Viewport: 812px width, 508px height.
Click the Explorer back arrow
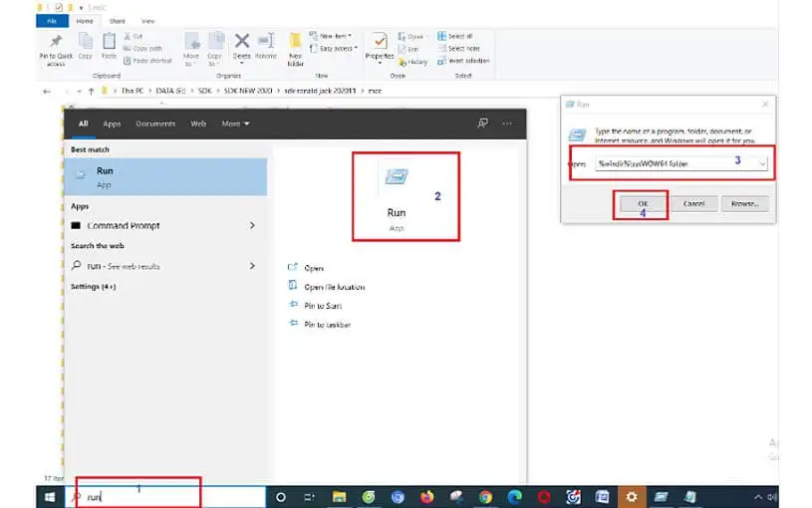point(47,91)
